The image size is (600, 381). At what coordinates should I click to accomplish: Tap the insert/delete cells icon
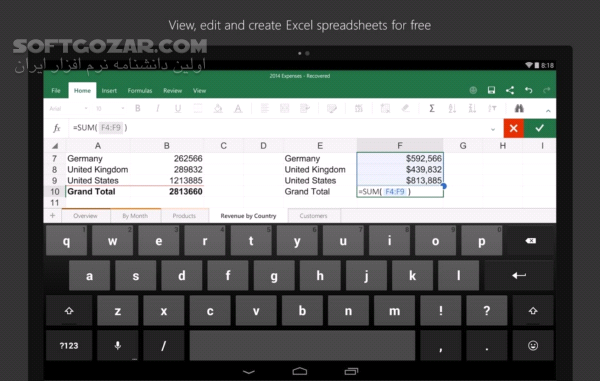pyautogui.click(x=385, y=109)
